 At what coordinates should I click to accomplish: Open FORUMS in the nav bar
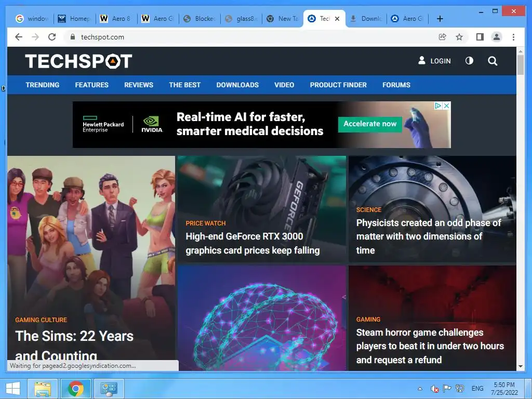(x=396, y=85)
